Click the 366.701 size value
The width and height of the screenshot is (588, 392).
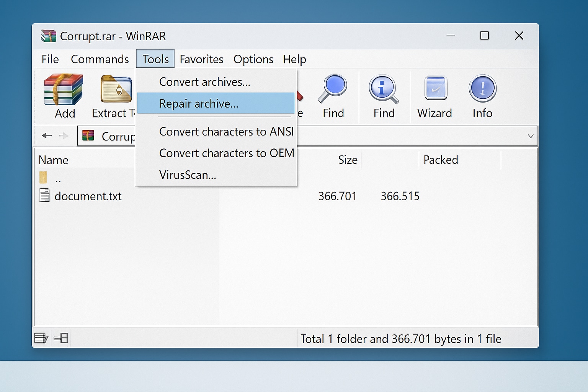338,196
